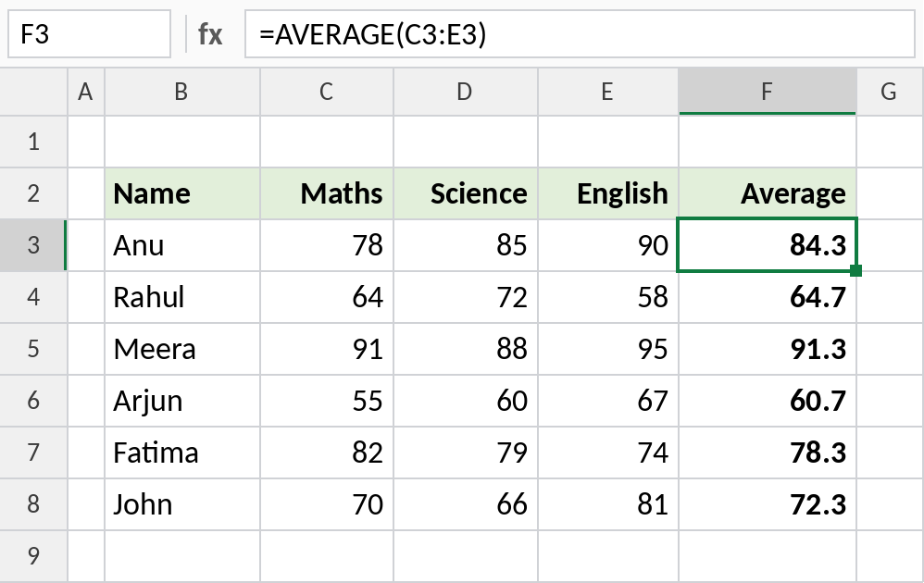This screenshot has height=583, width=924.
Task: Select column C header
Action: (327, 92)
